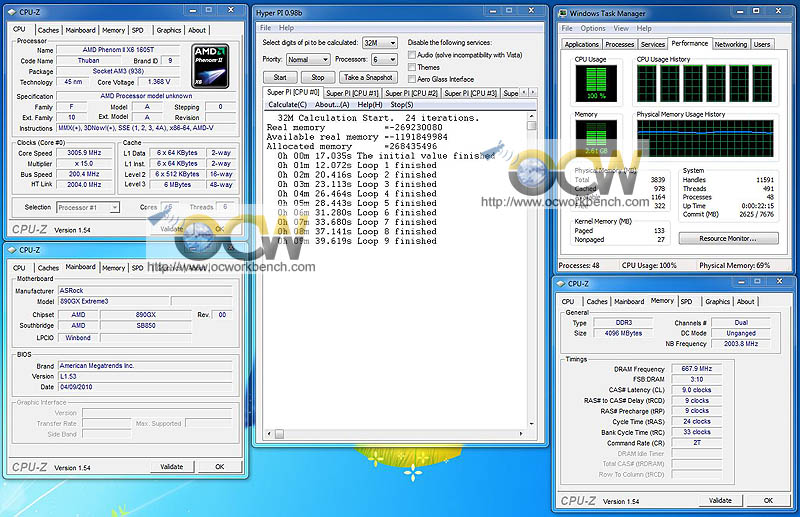This screenshot has height=517, width=800.
Task: Click Take a Snapshot button
Action: pyautogui.click(x=368, y=78)
